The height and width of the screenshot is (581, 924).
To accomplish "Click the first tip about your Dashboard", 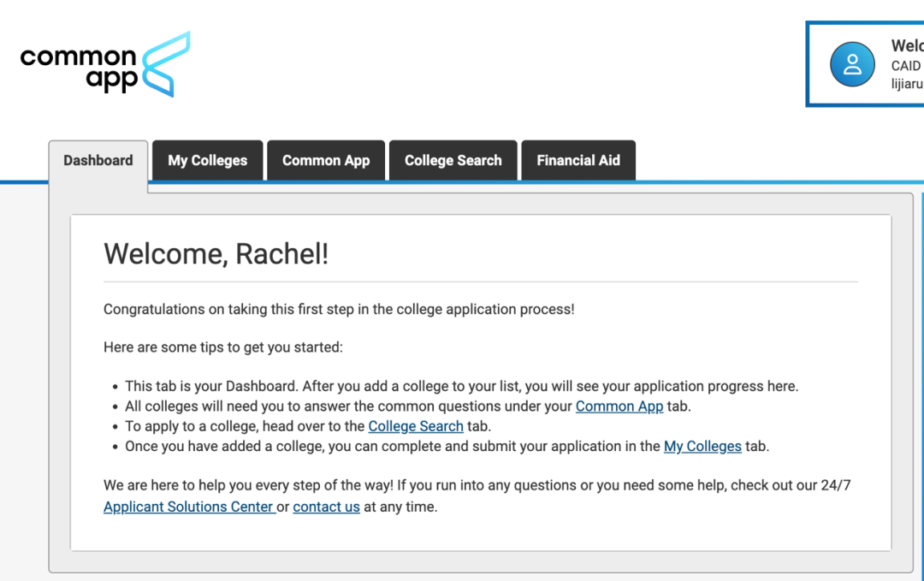I will pos(461,386).
